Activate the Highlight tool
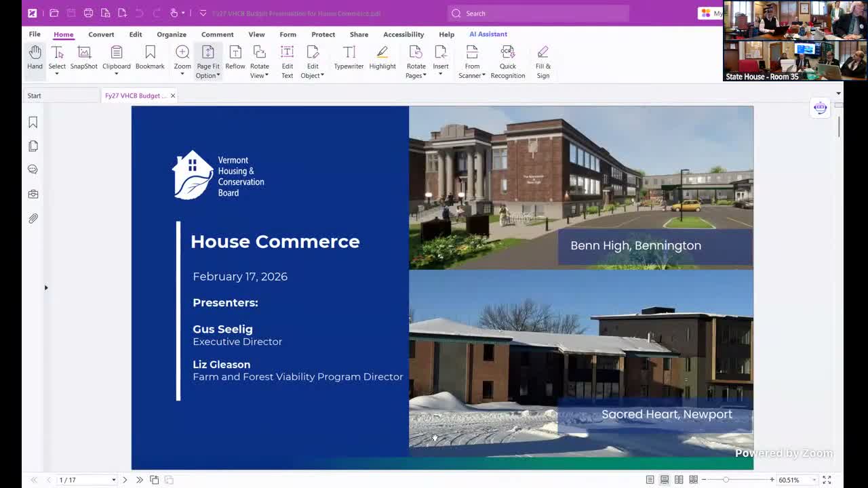 [x=382, y=58]
